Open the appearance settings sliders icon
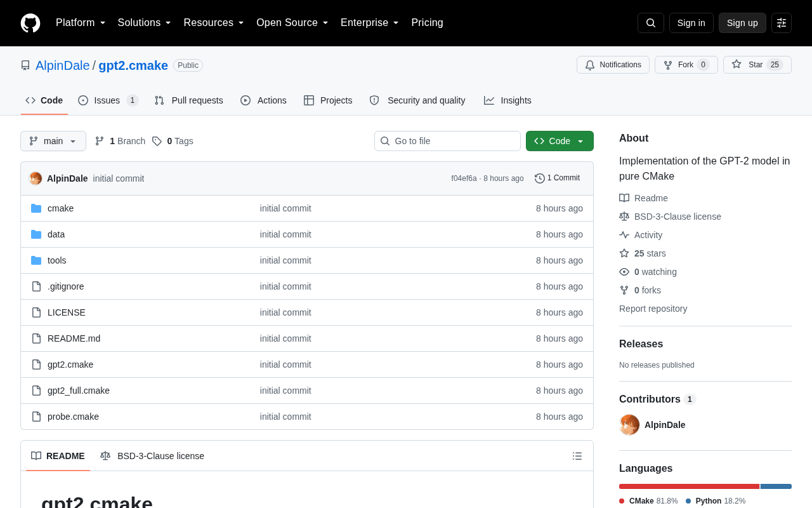Image resolution: width=812 pixels, height=508 pixels. tap(782, 23)
